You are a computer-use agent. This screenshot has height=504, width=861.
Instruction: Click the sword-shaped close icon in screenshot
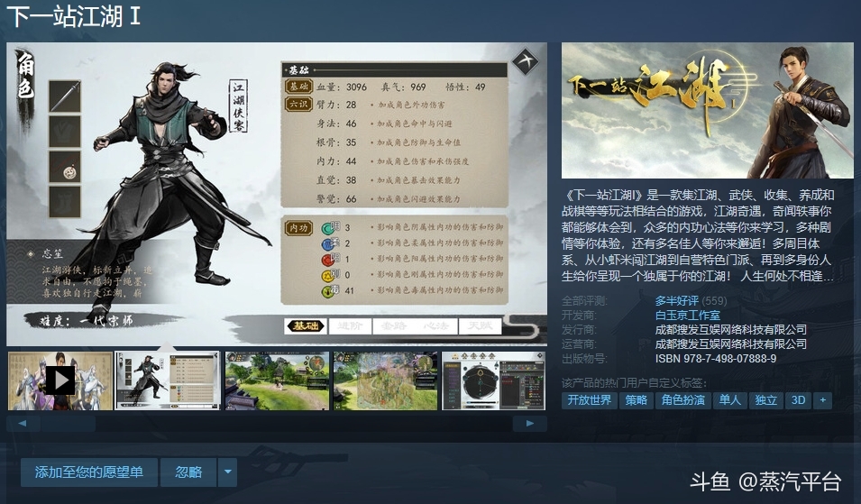525,62
